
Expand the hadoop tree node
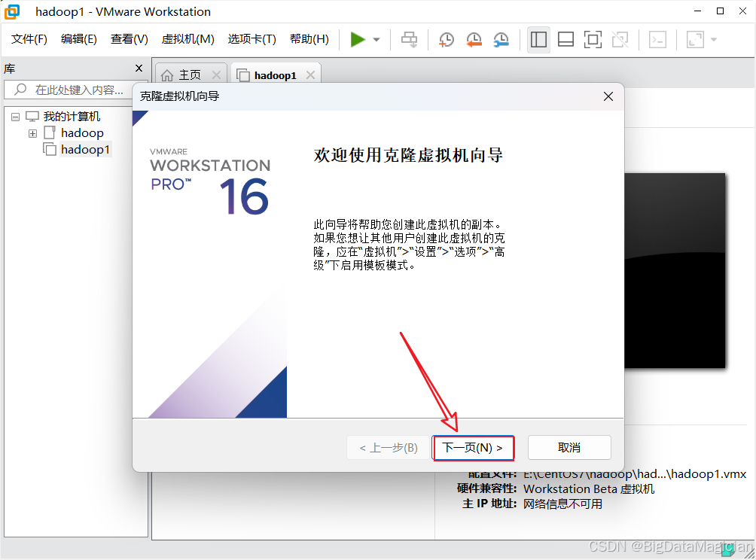(x=32, y=133)
